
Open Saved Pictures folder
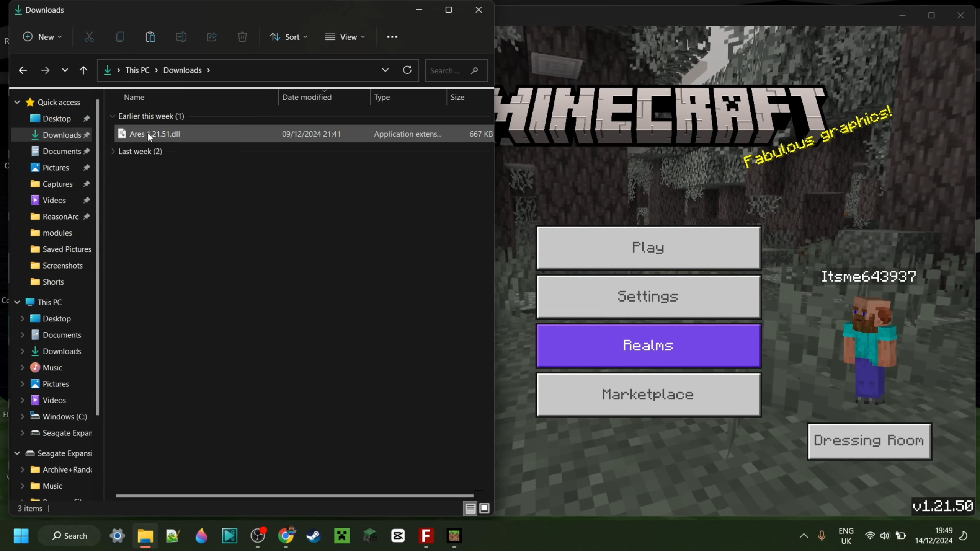click(67, 249)
